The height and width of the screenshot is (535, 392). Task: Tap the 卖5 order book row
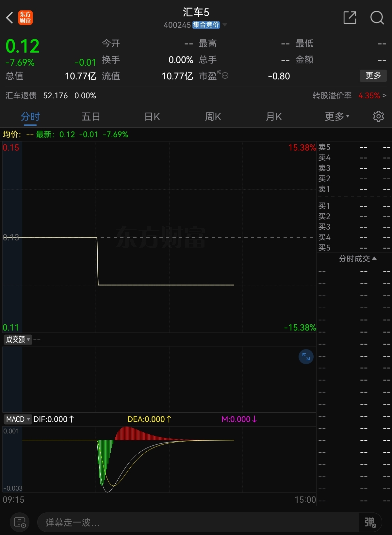pos(354,147)
